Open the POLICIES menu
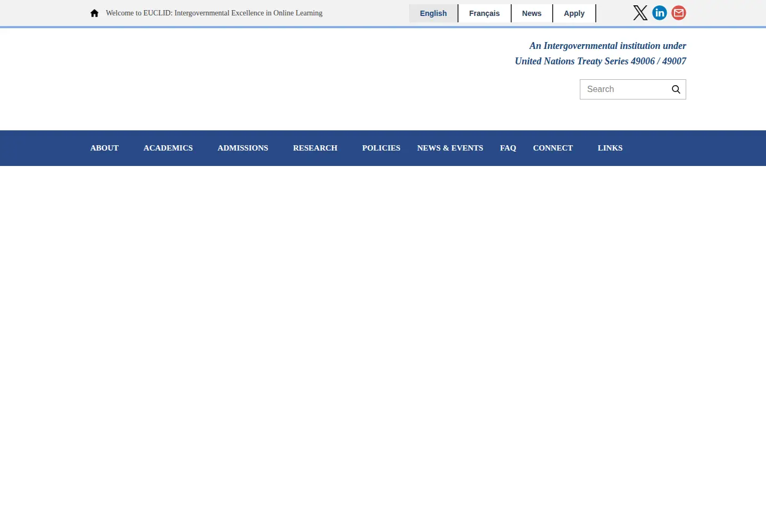 pos(381,148)
